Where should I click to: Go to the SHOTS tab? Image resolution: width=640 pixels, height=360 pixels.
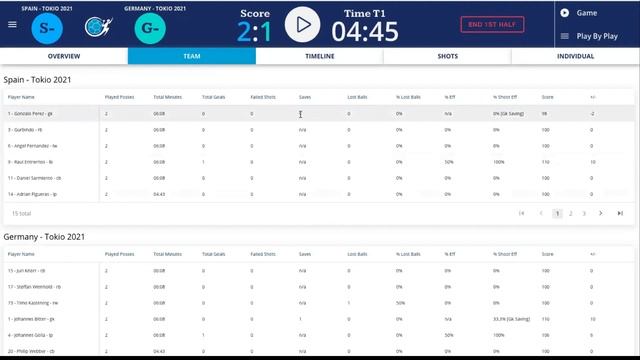tap(447, 56)
